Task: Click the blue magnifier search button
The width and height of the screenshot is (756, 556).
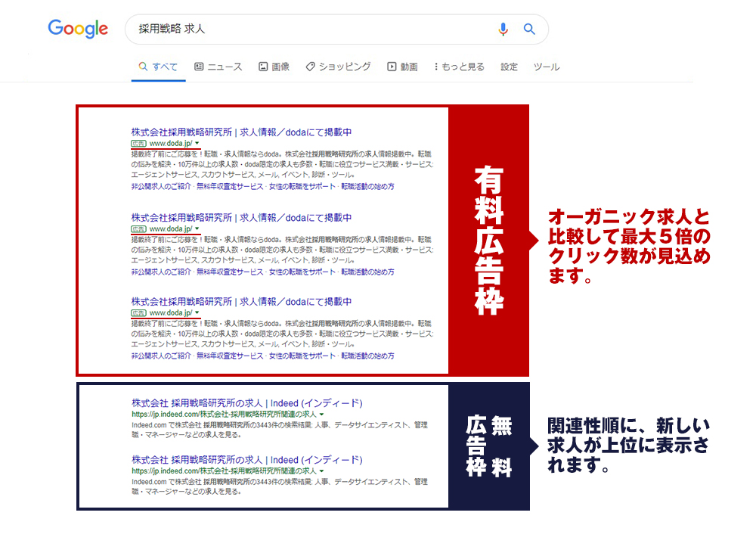Action: [529, 30]
